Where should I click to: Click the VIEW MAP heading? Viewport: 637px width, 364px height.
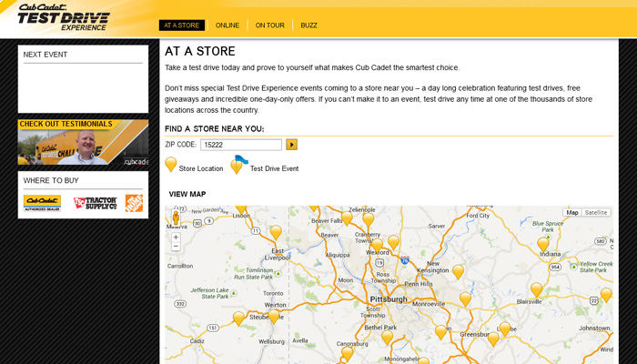tap(187, 194)
